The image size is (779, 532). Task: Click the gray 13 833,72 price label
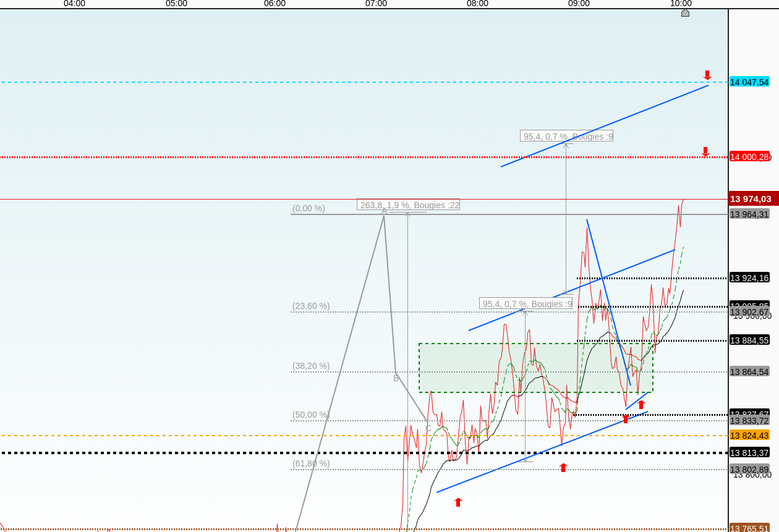(x=749, y=421)
